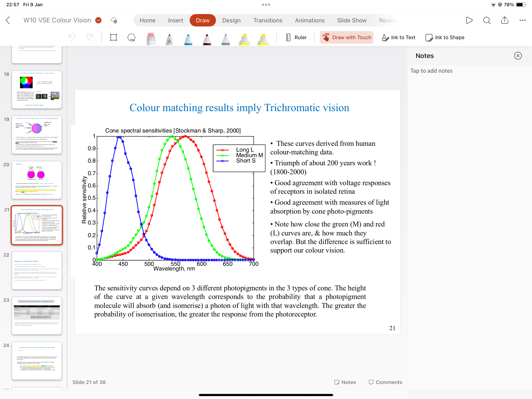
Task: Open the document title dropdown
Action: pyautogui.click(x=98, y=20)
